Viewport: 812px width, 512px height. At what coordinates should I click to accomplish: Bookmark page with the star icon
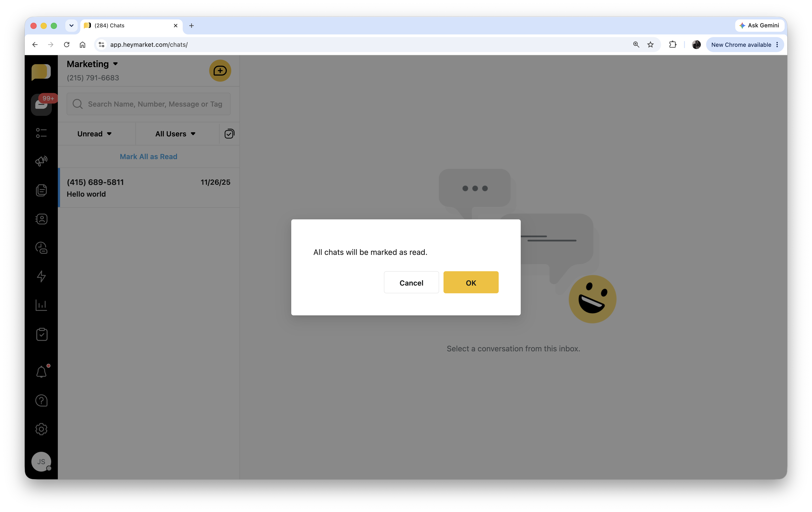click(650, 45)
